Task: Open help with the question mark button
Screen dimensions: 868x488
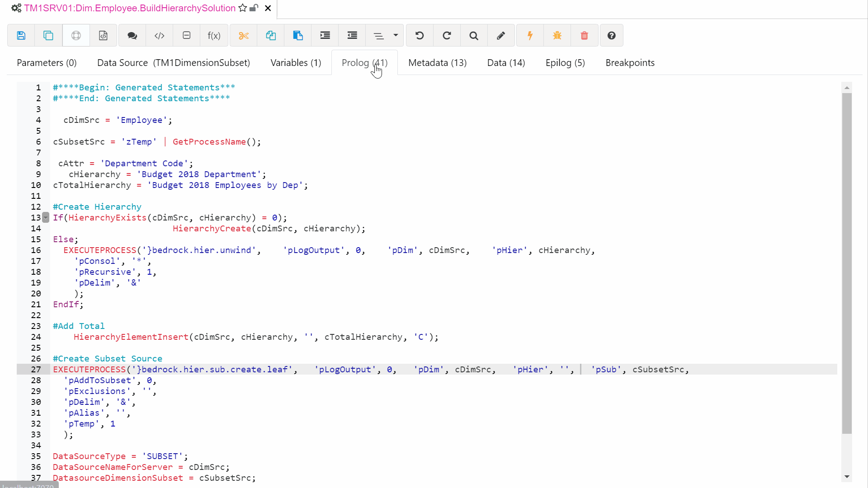Action: [611, 35]
